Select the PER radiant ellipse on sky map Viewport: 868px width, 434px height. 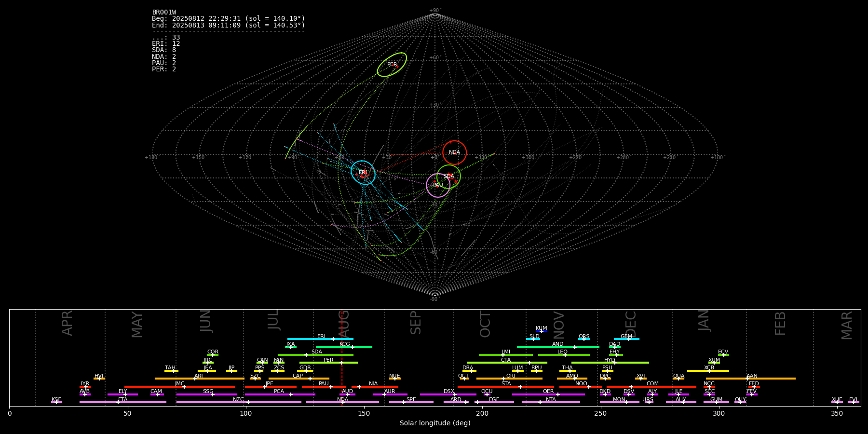click(x=392, y=65)
